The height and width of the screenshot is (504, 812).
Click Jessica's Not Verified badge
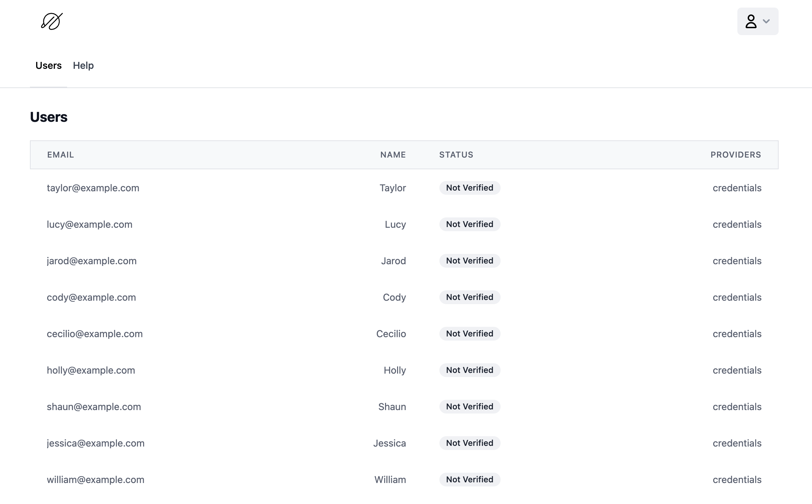coord(470,443)
